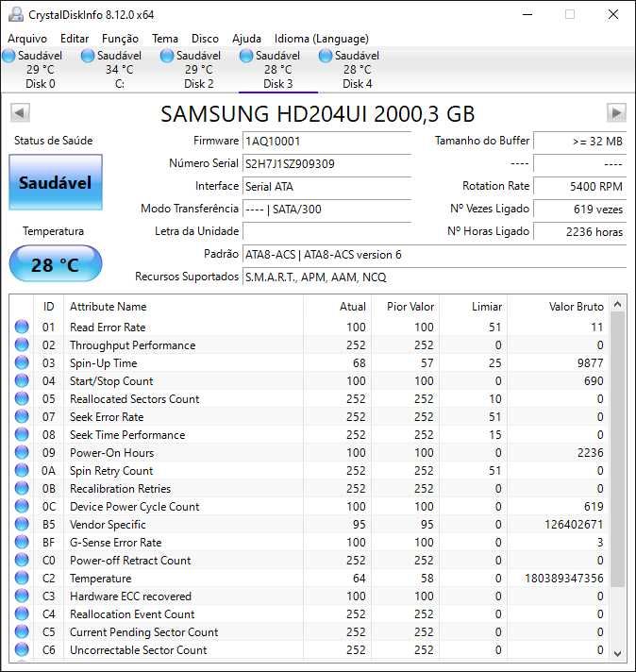Viewport: 636px width, 672px height.
Task: Click the status icon for Device Power Cycle Count
Action: pos(22,507)
